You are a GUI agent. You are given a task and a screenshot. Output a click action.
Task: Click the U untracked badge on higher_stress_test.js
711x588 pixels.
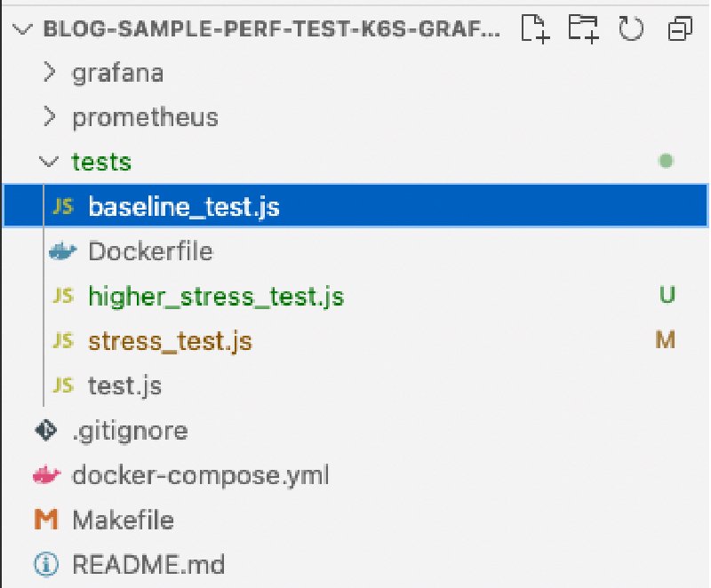[667, 296]
